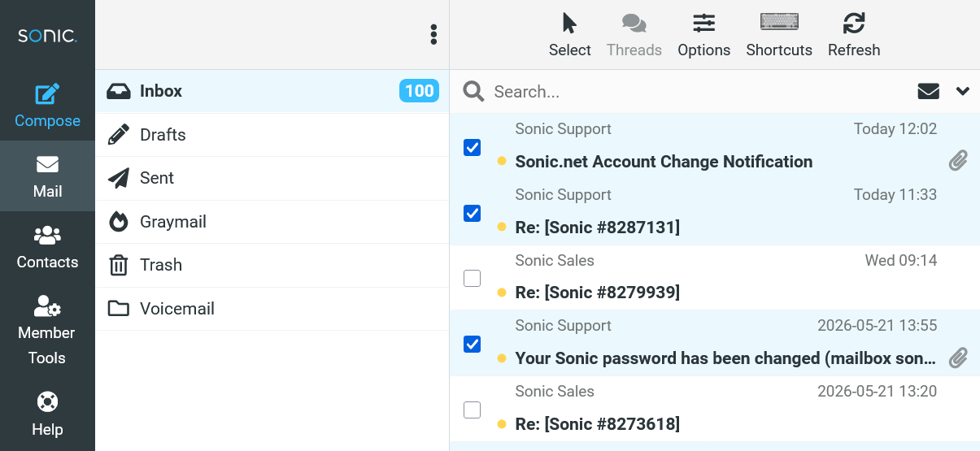Open the Sonic.net Account Change Notification email

(x=664, y=162)
